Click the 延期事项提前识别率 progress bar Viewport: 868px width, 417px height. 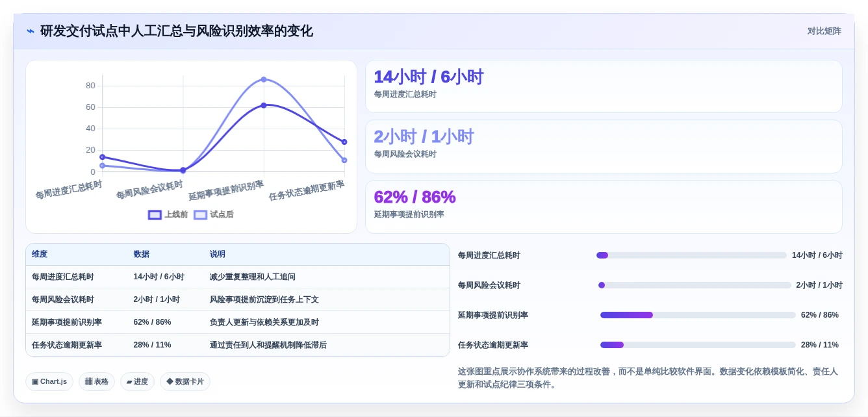[x=698, y=315]
